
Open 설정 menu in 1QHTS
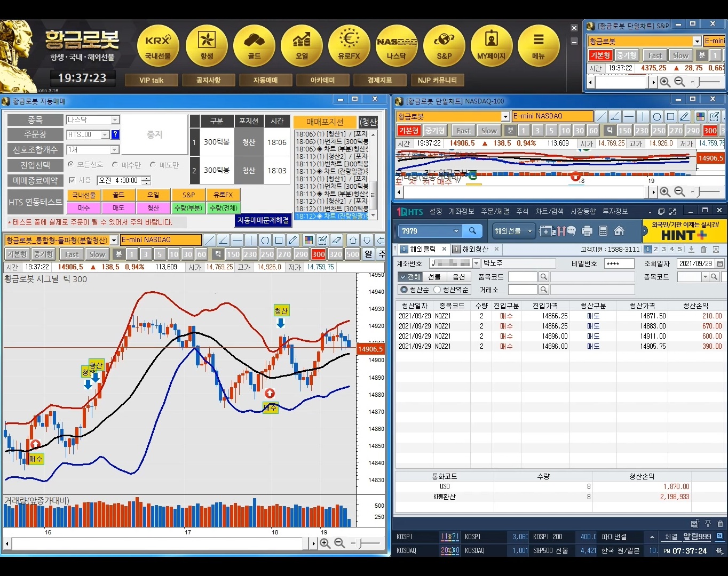click(436, 212)
